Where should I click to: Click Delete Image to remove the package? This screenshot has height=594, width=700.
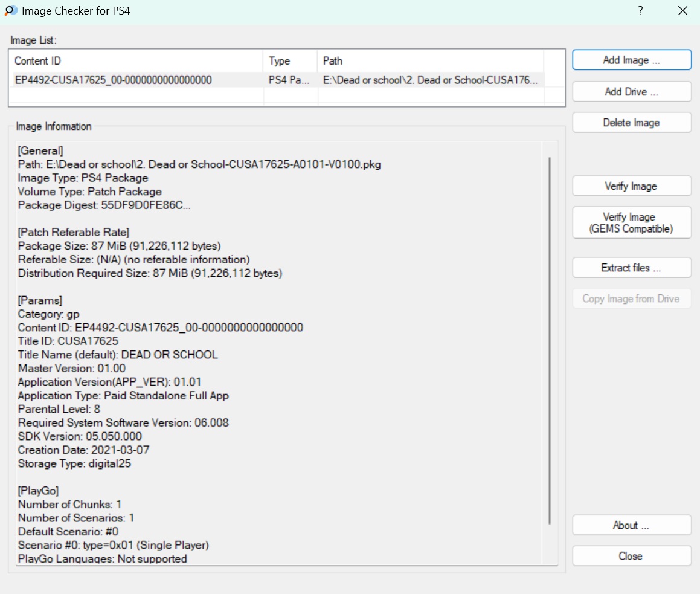coord(631,123)
